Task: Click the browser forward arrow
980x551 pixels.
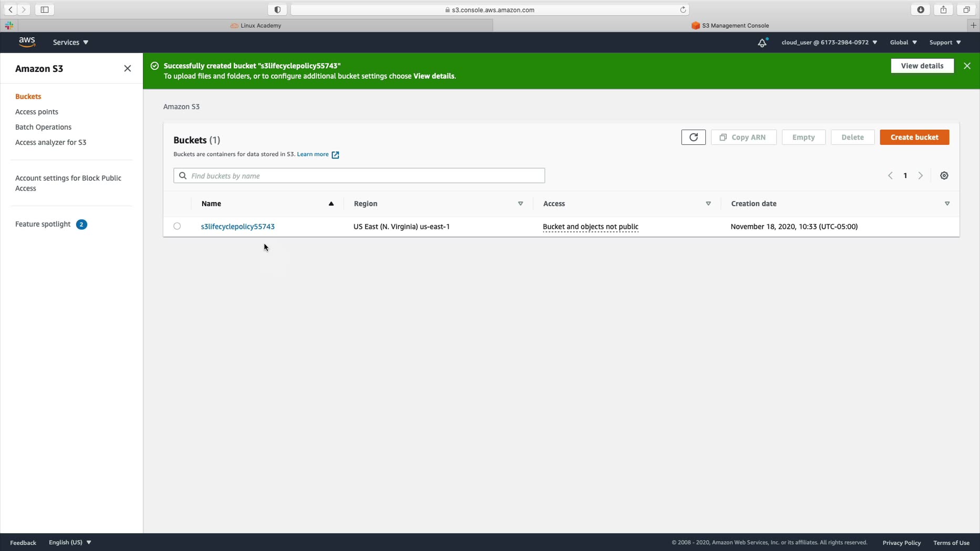Action: pos(24,9)
